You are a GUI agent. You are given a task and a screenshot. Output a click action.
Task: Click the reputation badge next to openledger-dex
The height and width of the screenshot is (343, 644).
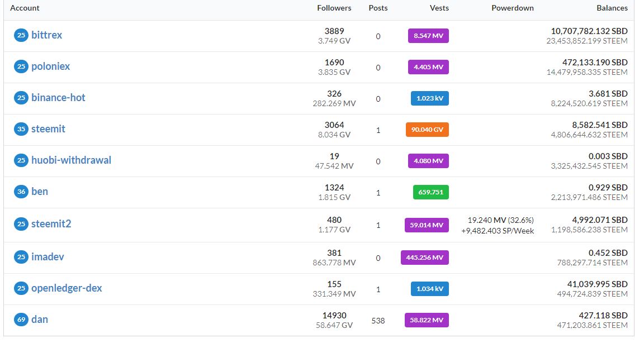coord(21,288)
